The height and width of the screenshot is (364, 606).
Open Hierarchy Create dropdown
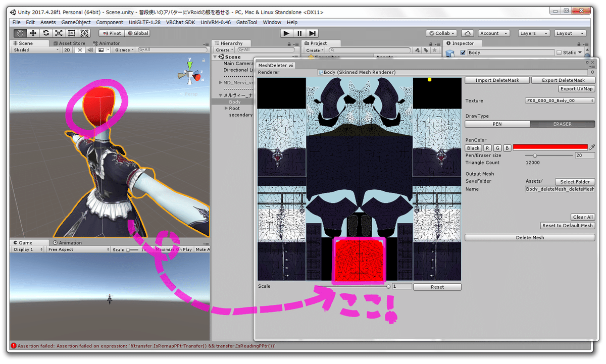pos(224,50)
